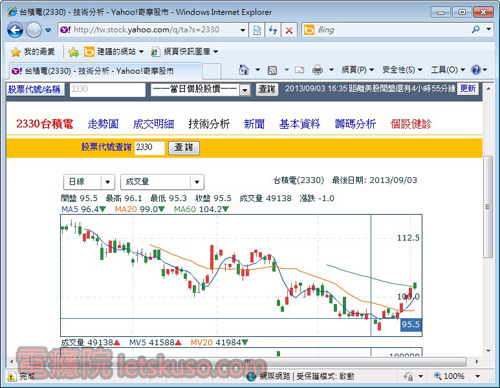The height and width of the screenshot is (388, 500).
Task: Click the MA60 104.2 indicator label
Action: click(201, 209)
